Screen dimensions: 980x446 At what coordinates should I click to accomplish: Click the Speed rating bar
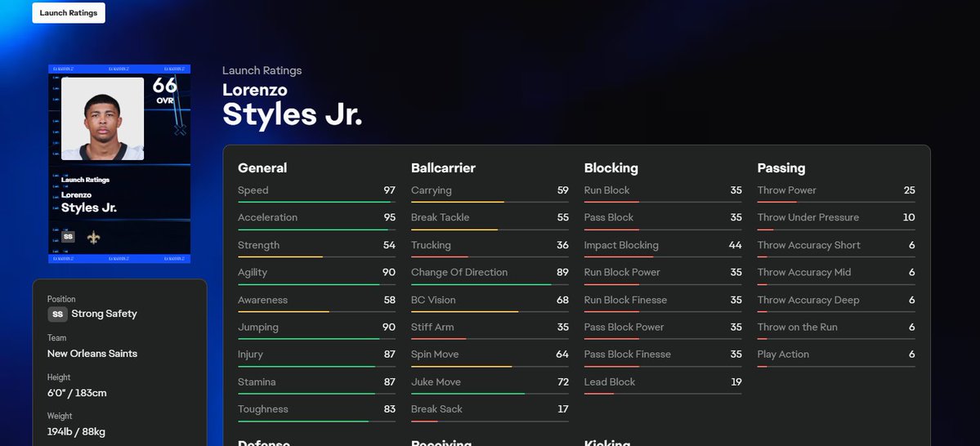(x=316, y=202)
